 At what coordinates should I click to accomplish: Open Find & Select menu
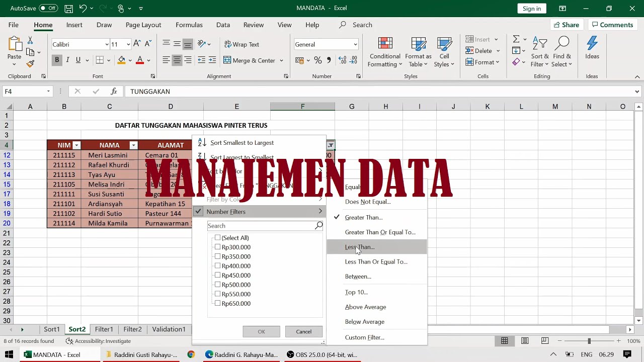562,52
